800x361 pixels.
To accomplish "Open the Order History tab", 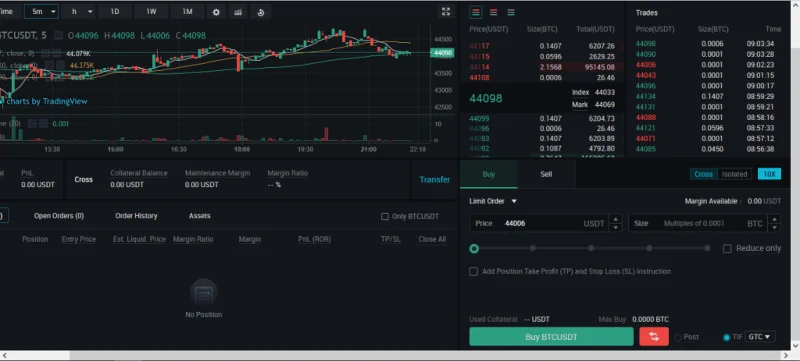I will (136, 216).
